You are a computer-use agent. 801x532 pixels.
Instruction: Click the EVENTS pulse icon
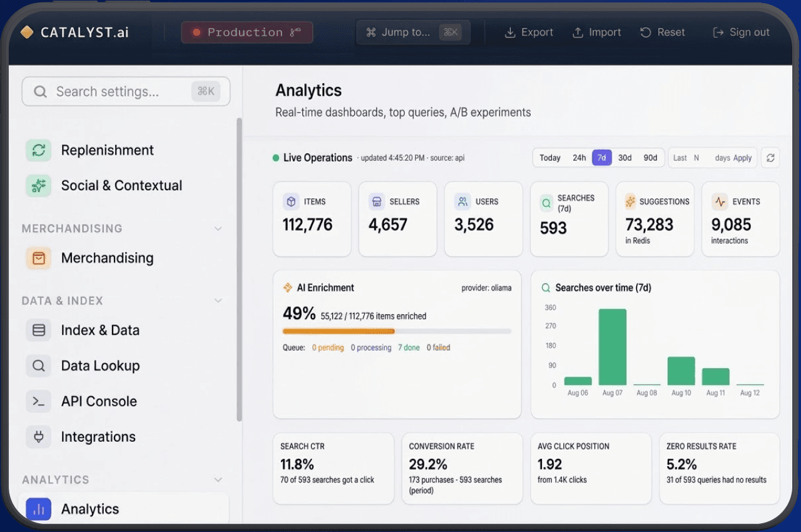(720, 202)
